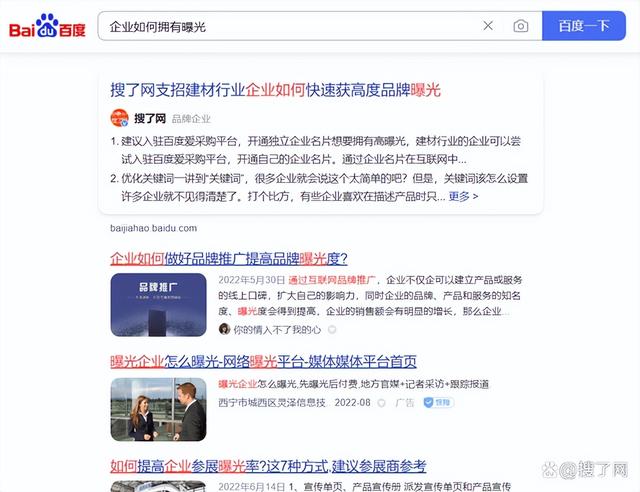Click the 曝光企业怎么曝光,先曝光后付费 description
640x492 pixels.
pyautogui.click(x=353, y=384)
